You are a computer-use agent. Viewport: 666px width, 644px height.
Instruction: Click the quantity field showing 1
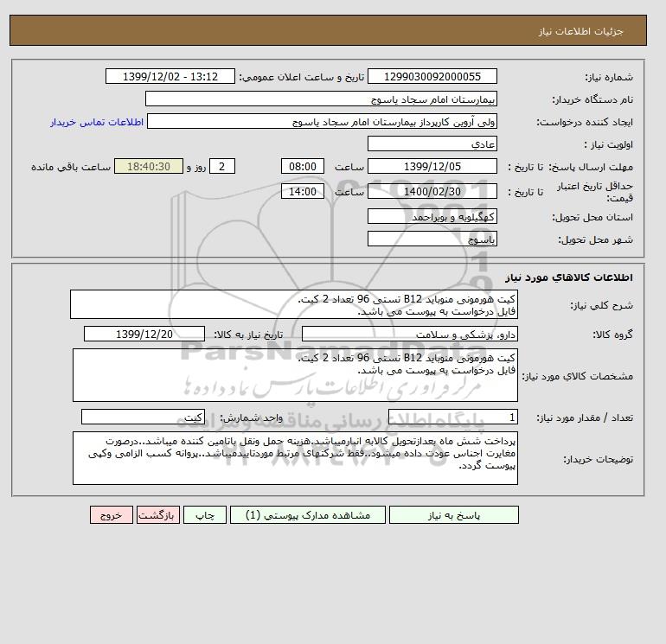[452, 417]
